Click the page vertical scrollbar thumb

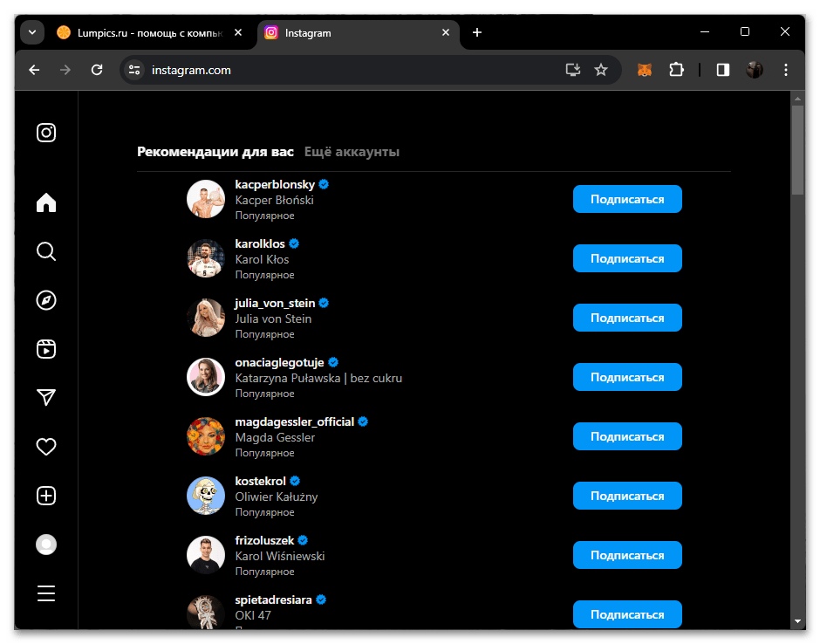click(x=797, y=148)
